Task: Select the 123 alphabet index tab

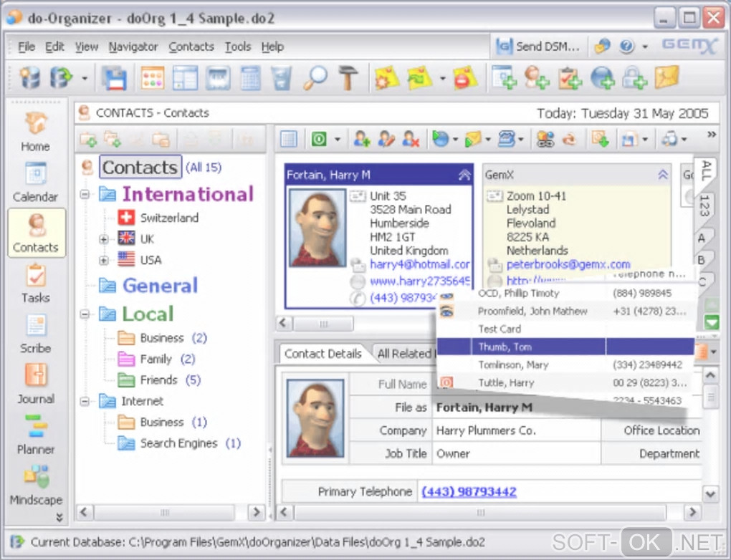Action: (x=704, y=206)
